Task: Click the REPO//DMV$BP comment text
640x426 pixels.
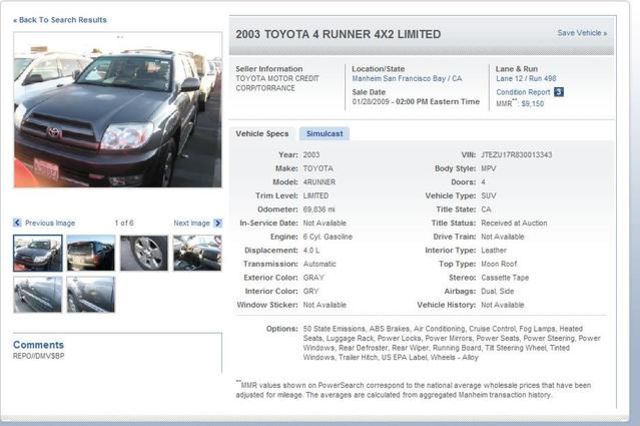Action: [x=38, y=356]
